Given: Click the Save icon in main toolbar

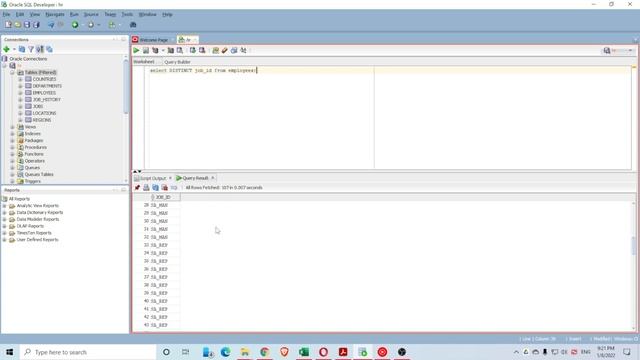Looking at the screenshot, I should point(27,25).
